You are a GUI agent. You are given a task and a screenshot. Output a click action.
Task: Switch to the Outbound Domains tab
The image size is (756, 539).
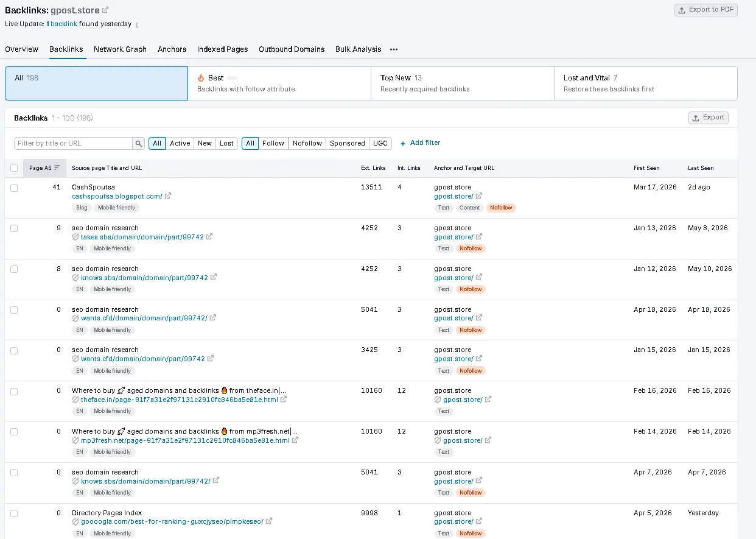pyautogui.click(x=292, y=49)
